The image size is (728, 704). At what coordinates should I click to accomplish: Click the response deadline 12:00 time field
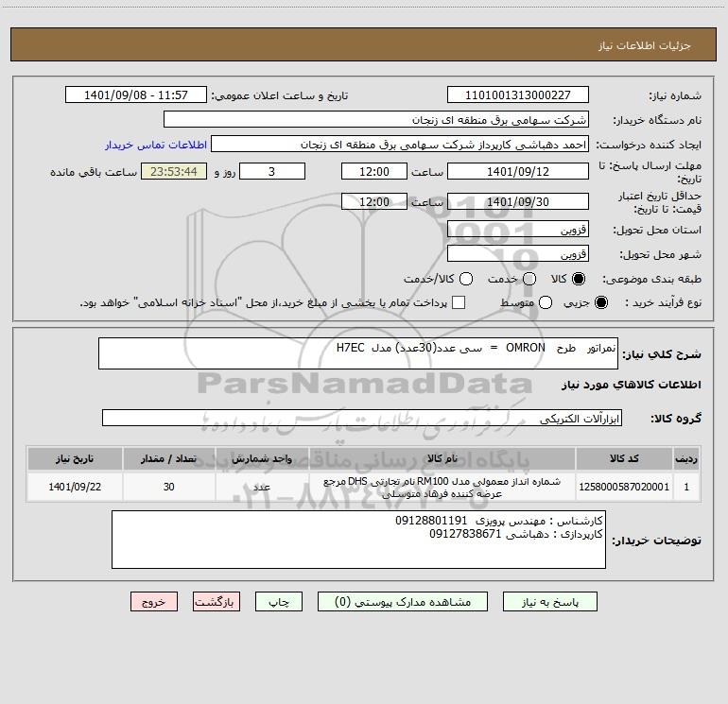coord(374,171)
